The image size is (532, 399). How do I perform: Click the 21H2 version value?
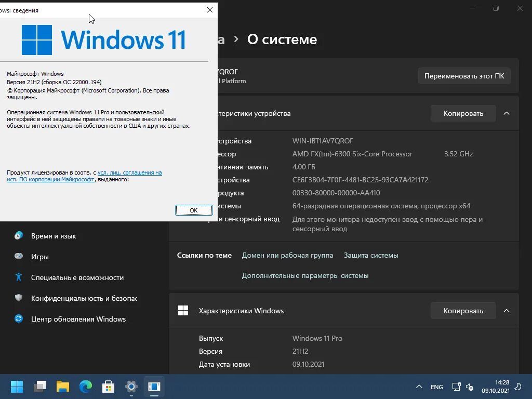pos(300,351)
